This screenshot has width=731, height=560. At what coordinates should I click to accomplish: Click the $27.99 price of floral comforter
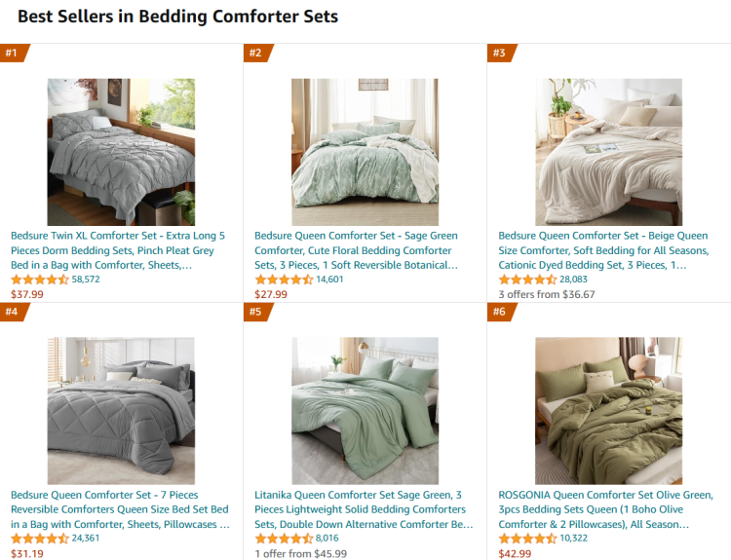coord(271,294)
